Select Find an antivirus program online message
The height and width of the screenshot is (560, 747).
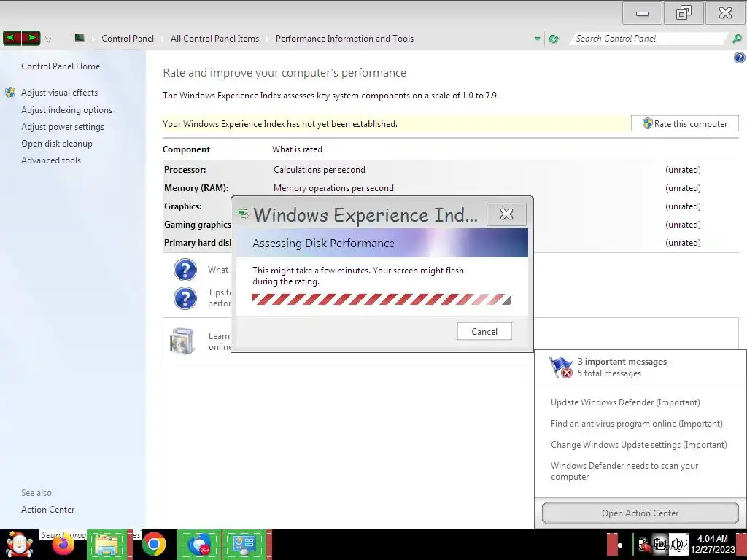click(636, 424)
